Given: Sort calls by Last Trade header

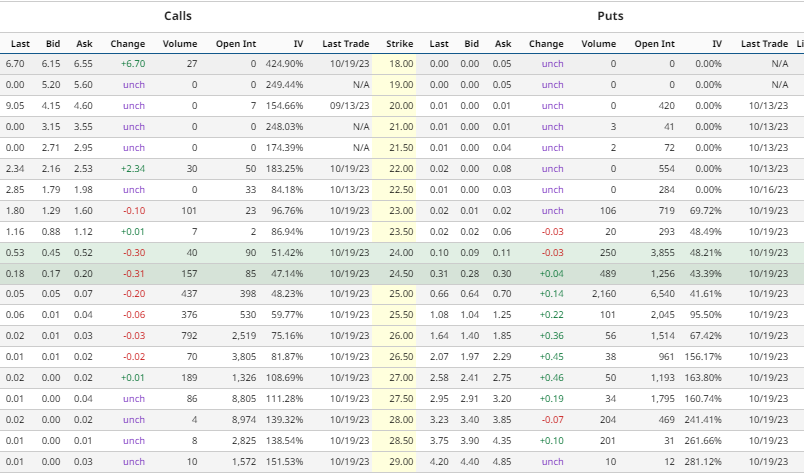Looking at the screenshot, I should (346, 44).
